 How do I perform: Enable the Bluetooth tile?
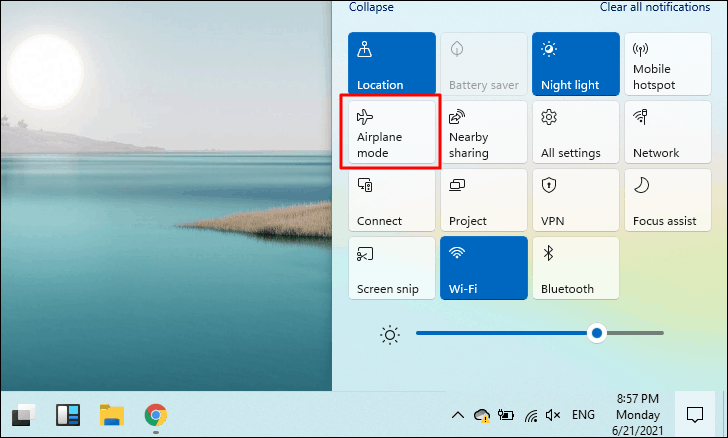pos(576,268)
